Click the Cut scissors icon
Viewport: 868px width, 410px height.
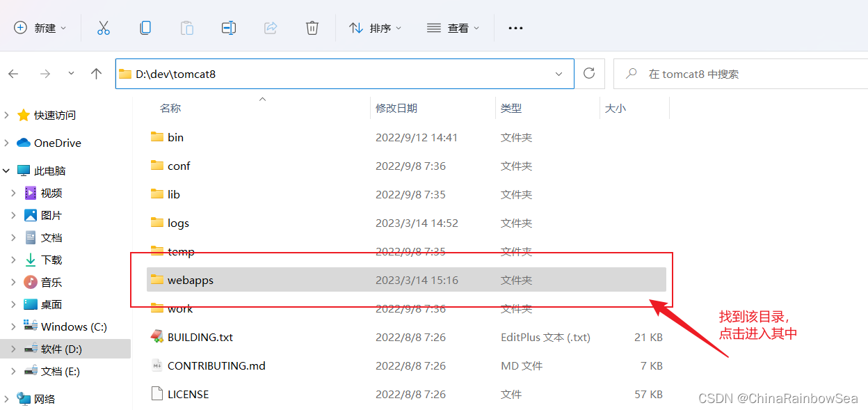tap(104, 28)
